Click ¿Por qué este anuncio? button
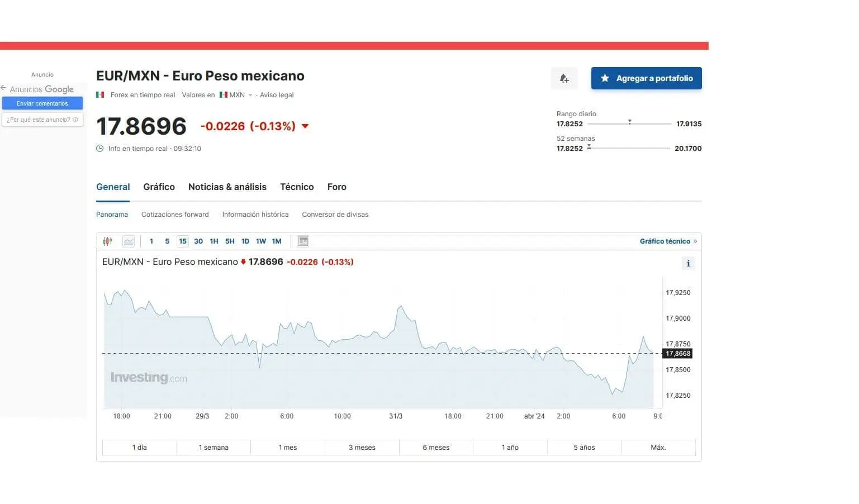Image resolution: width=859 pixels, height=504 pixels. (x=42, y=120)
